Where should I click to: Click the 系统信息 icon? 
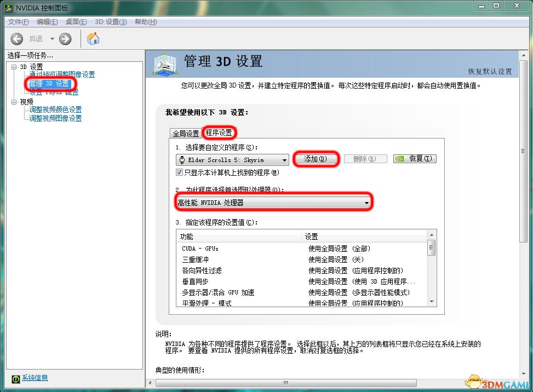tap(16, 379)
